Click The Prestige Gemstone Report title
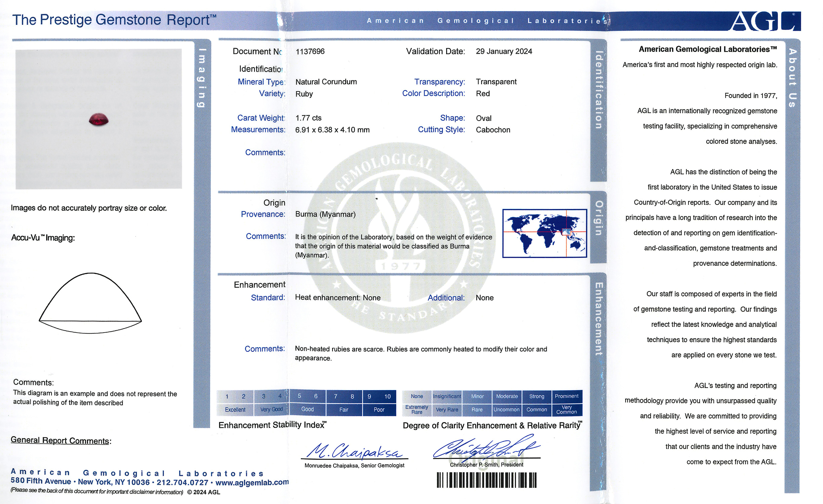Screen dimensions: 823x504 [x=114, y=20]
